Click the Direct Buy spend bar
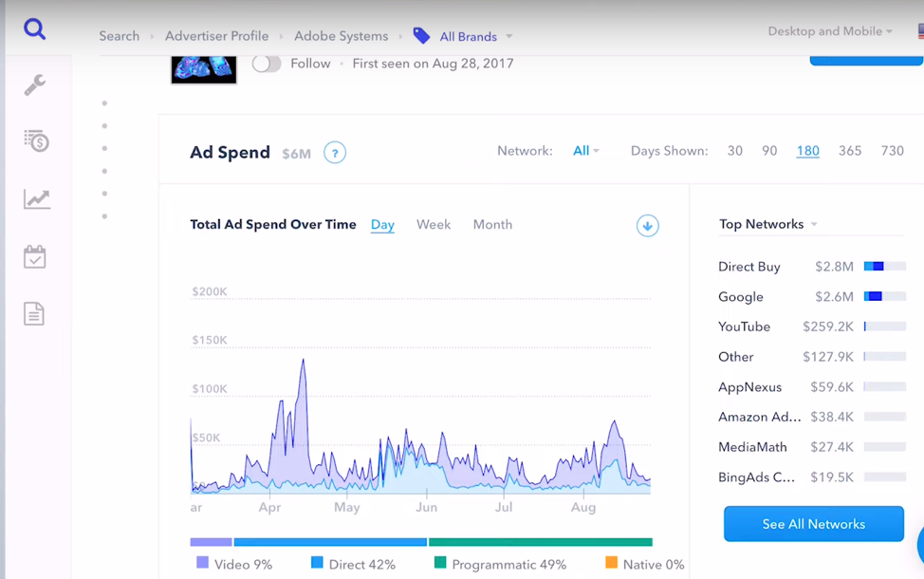Image resolution: width=924 pixels, height=579 pixels. pyautogui.click(x=884, y=267)
